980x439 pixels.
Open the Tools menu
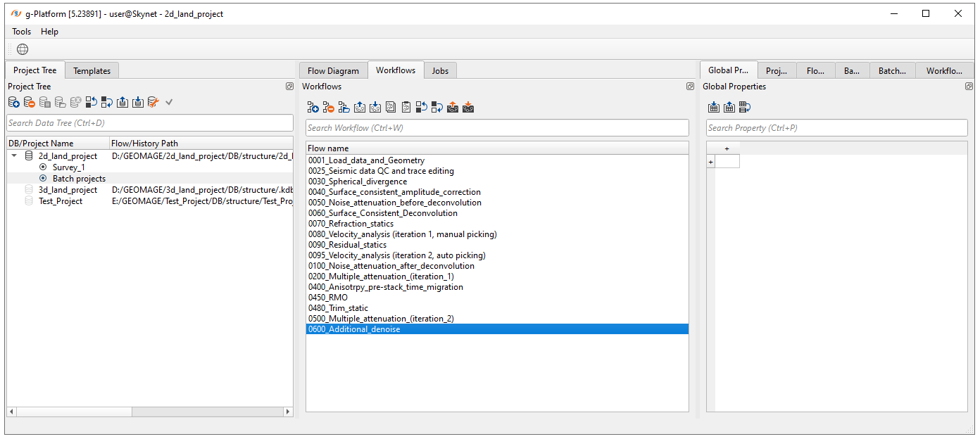21,32
